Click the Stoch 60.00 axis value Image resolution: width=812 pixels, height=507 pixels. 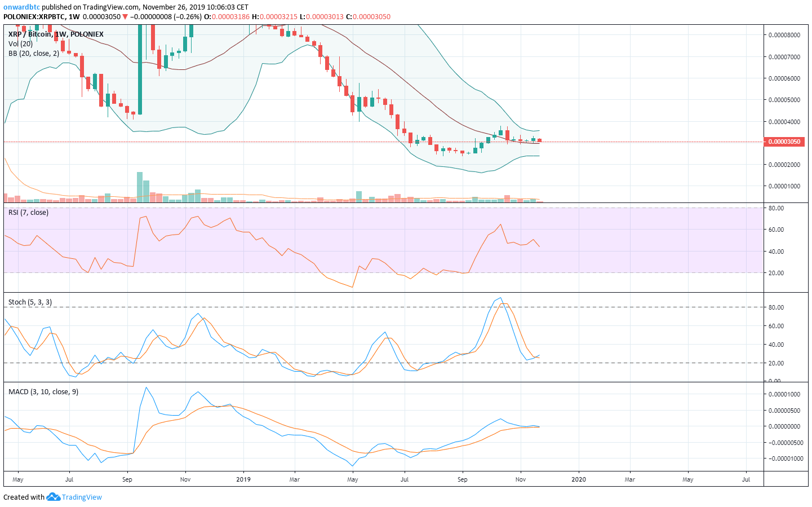pyautogui.click(x=776, y=326)
